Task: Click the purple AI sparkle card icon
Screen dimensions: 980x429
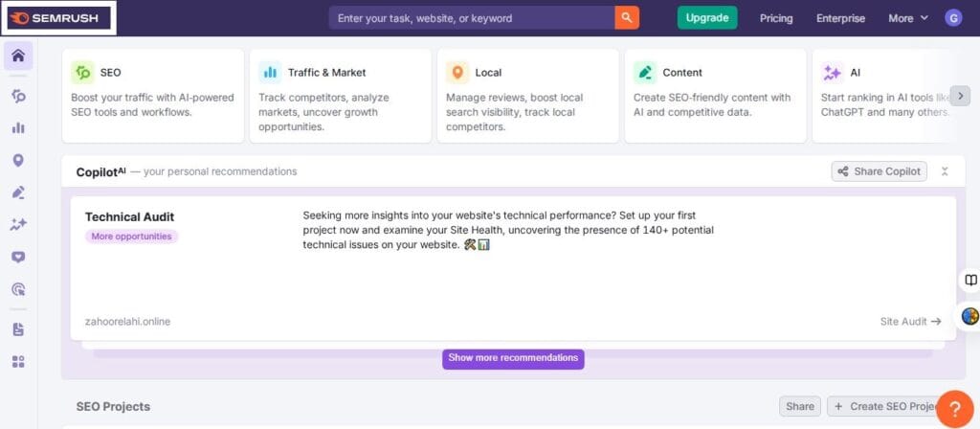Action: pyautogui.click(x=833, y=73)
